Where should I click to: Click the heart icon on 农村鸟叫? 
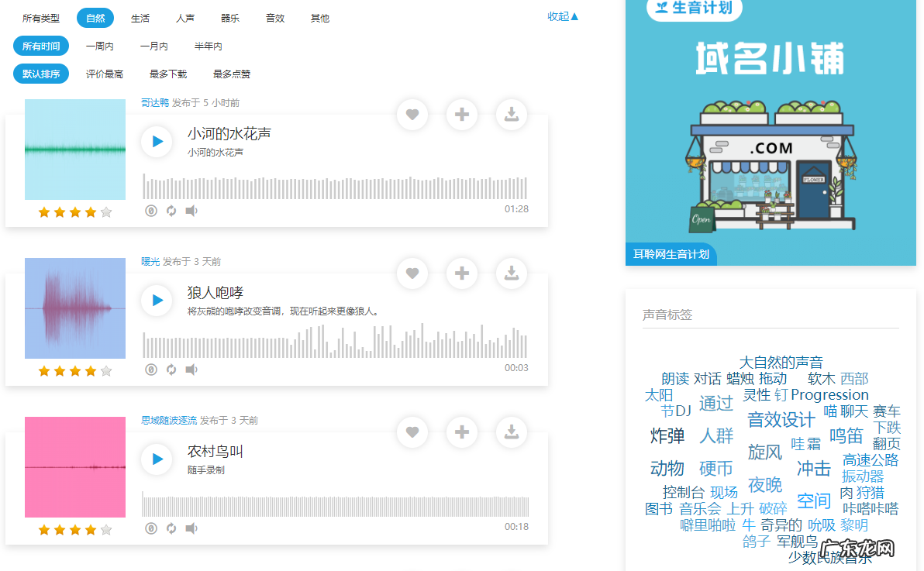[x=412, y=432]
